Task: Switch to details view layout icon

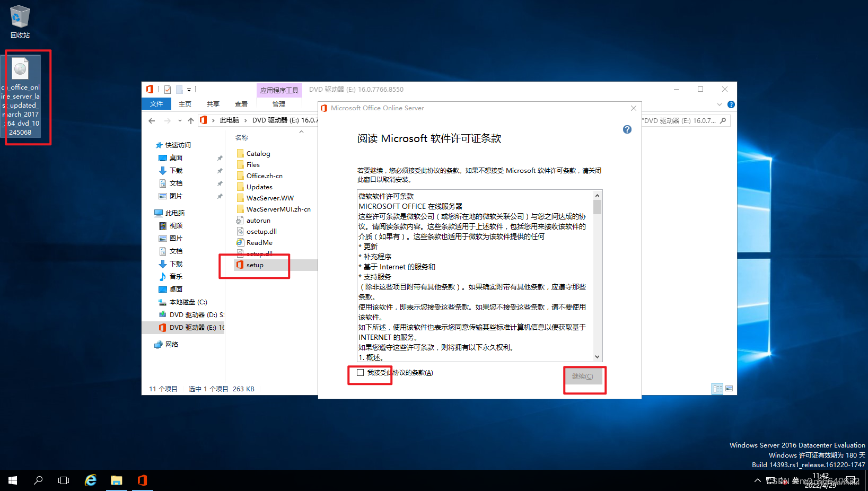Action: pyautogui.click(x=717, y=389)
